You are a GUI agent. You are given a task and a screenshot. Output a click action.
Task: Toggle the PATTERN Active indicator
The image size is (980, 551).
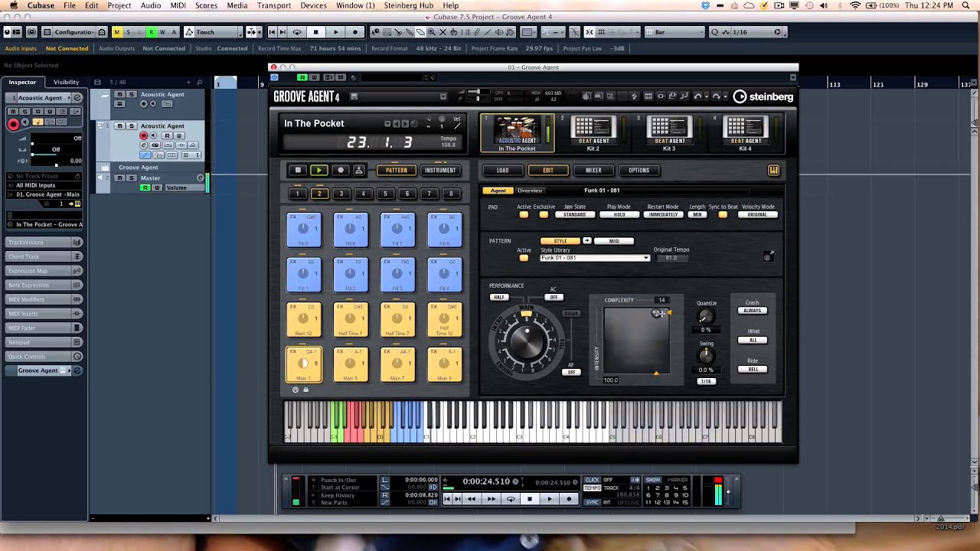(524, 258)
